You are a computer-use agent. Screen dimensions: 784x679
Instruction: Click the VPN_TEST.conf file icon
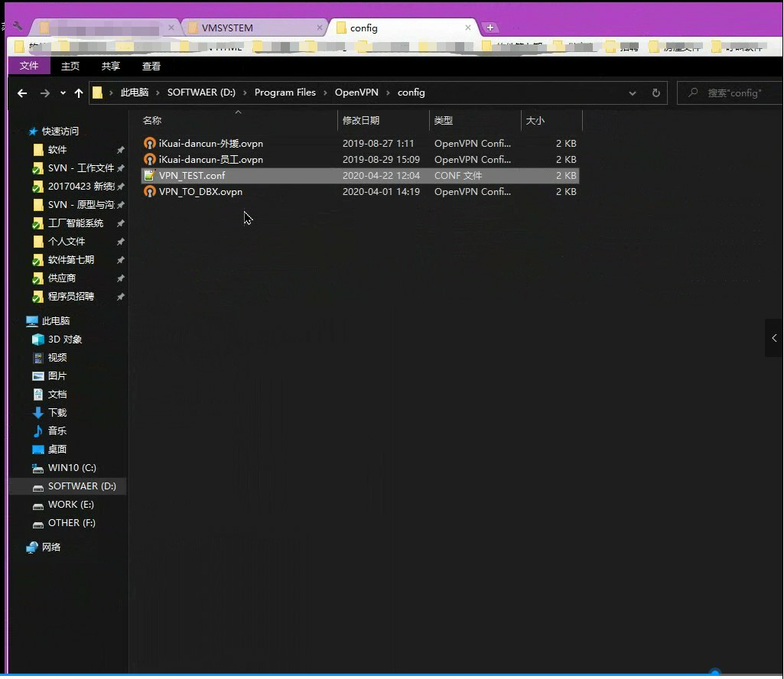pyautogui.click(x=150, y=176)
